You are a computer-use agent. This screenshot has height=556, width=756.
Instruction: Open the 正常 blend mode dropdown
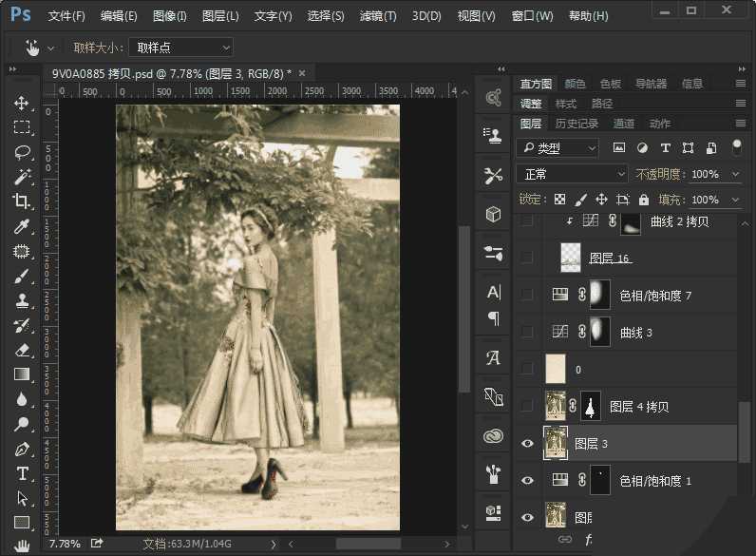[x=572, y=174]
